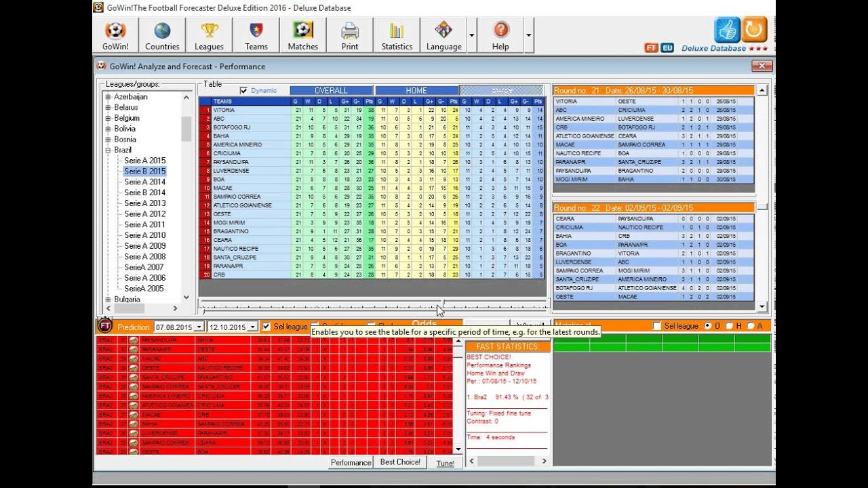Screen dimensions: 868x488
Task: Open the Language dropdown arrow
Action: (x=471, y=35)
